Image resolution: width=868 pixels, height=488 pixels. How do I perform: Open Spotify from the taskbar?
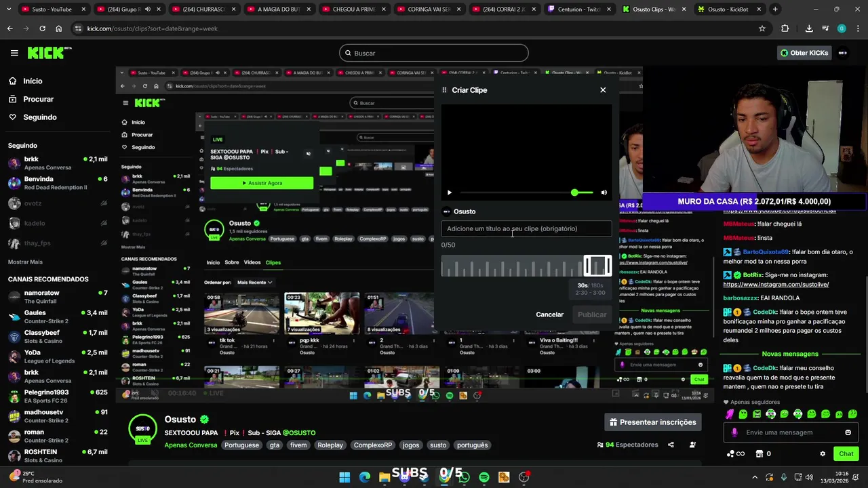pyautogui.click(x=484, y=477)
